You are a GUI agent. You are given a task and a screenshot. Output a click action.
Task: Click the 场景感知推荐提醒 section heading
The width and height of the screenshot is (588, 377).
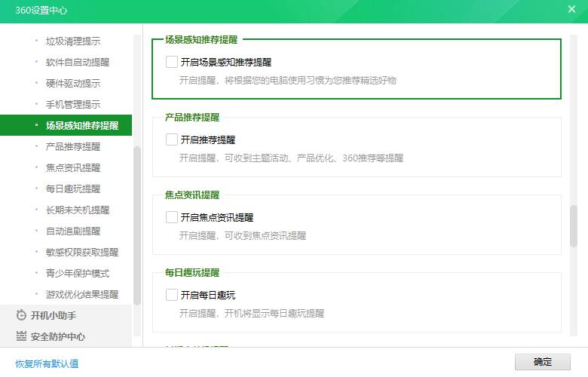201,39
